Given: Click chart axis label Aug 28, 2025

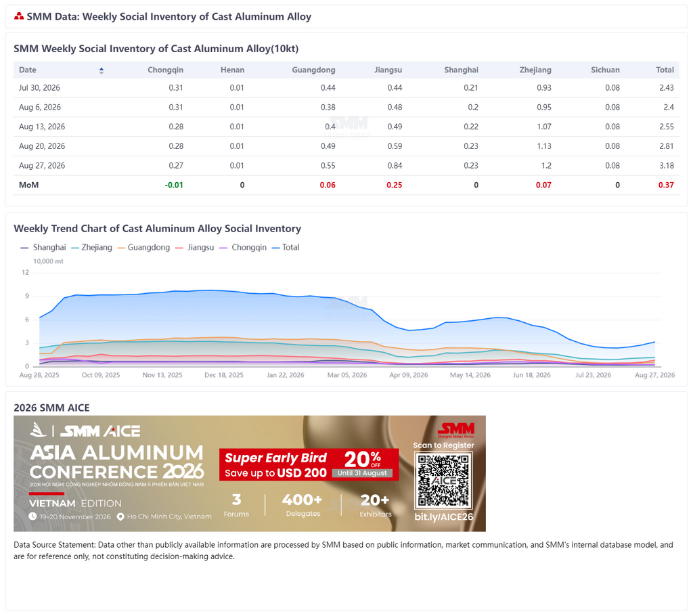Looking at the screenshot, I should [x=39, y=375].
